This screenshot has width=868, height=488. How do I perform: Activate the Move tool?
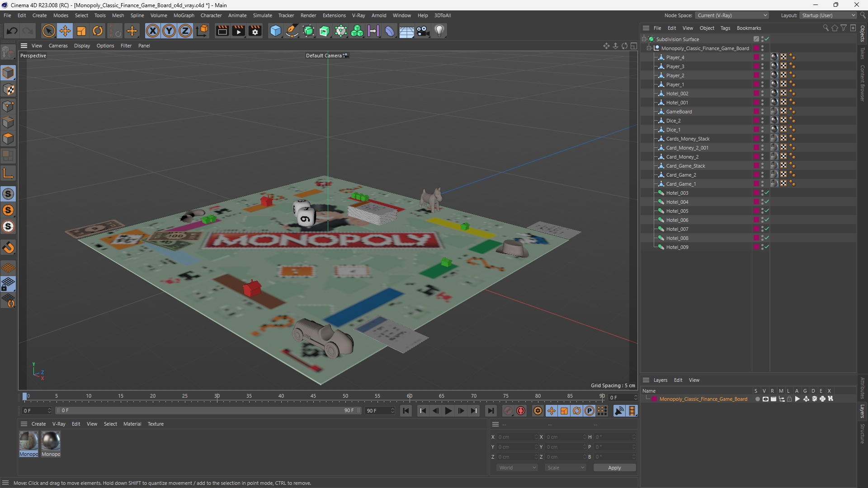(x=65, y=31)
